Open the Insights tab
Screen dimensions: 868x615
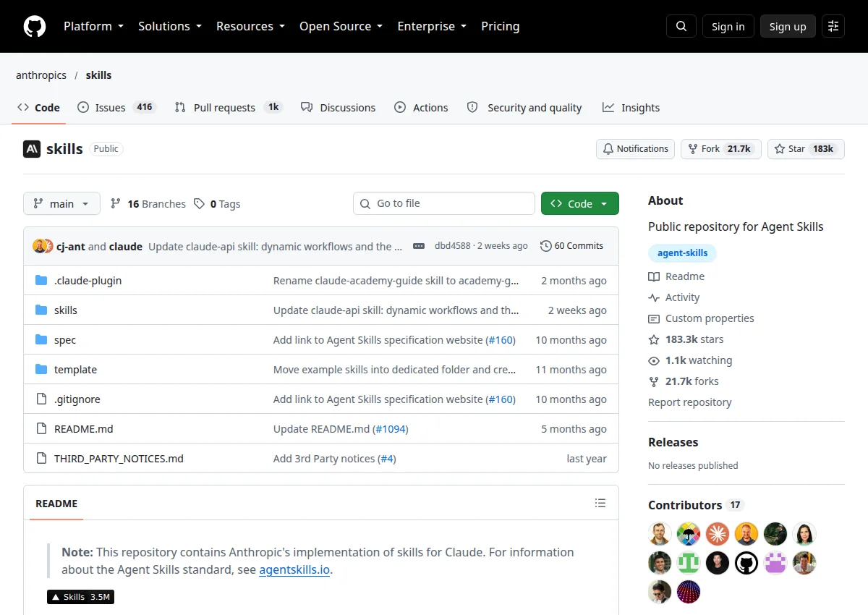[x=631, y=107]
